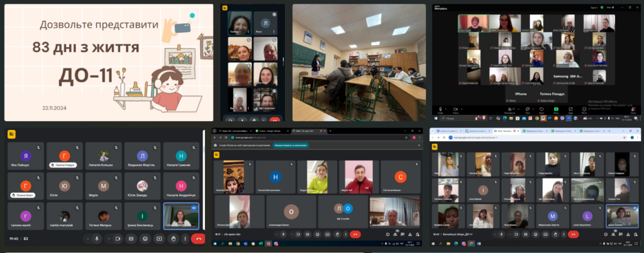
Task: Click Present screen in the 19:40 meeting
Action: tap(158, 239)
